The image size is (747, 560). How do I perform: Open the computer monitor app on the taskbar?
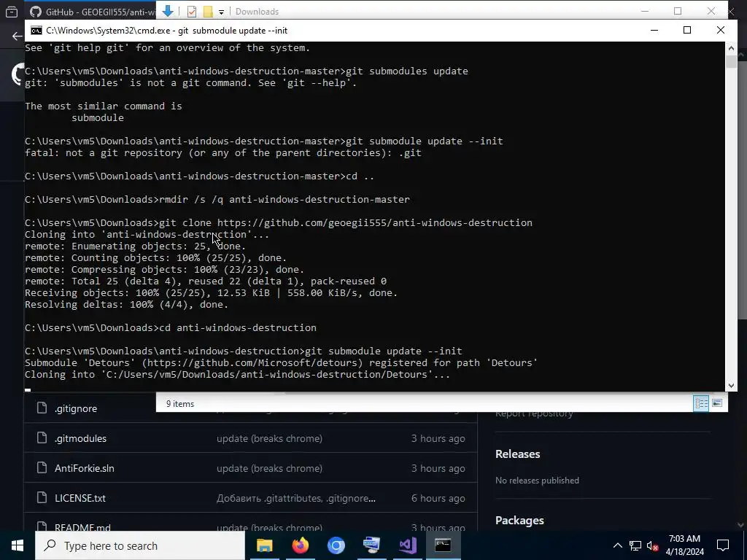(x=371, y=545)
